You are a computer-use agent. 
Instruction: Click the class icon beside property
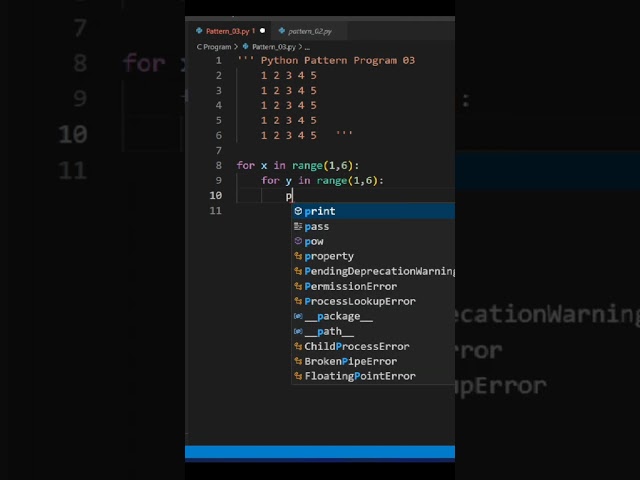pos(298,256)
